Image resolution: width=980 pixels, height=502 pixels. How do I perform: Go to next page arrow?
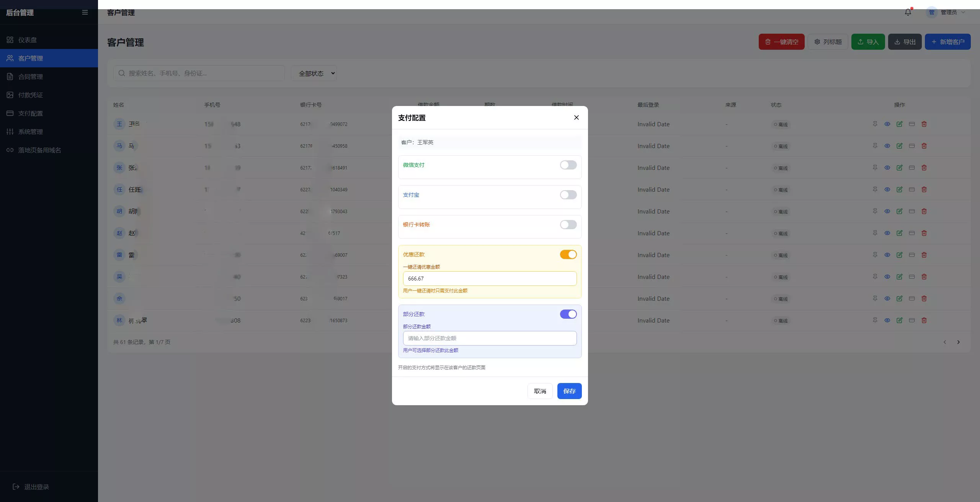tap(958, 342)
